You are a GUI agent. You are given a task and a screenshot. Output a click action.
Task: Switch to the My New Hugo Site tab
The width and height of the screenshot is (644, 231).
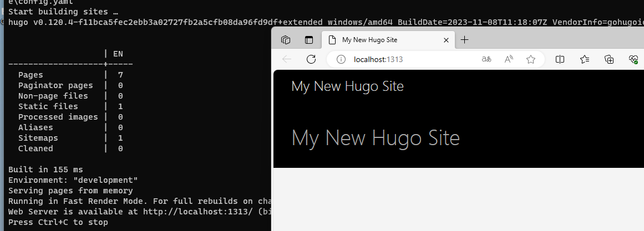[383, 40]
